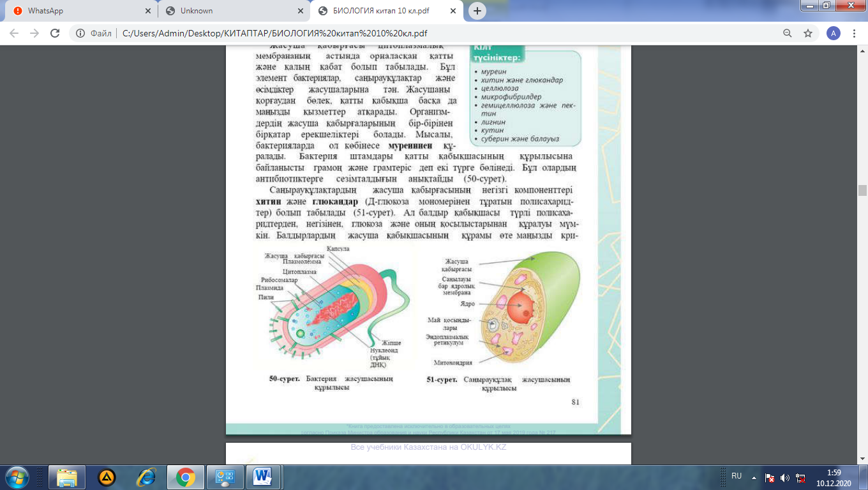Click the Chrome taskbar icon
Image resolution: width=868 pixels, height=490 pixels.
pos(186,477)
